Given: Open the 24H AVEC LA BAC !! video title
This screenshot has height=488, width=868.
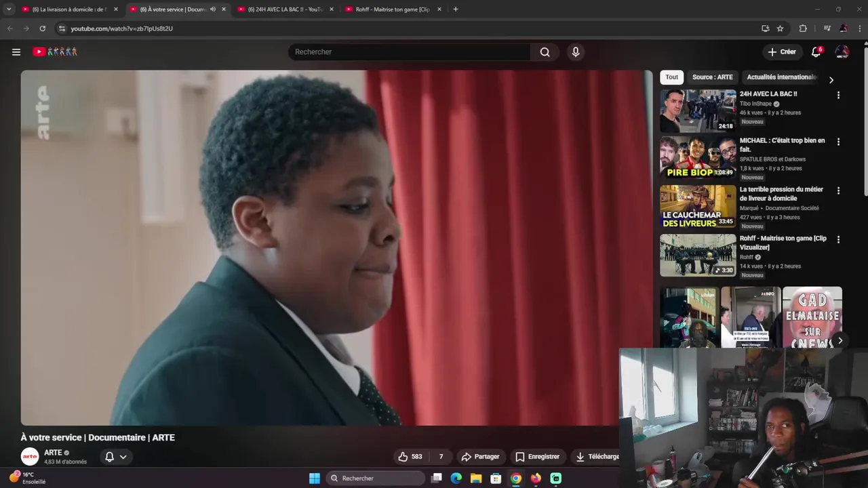Looking at the screenshot, I should 768,94.
